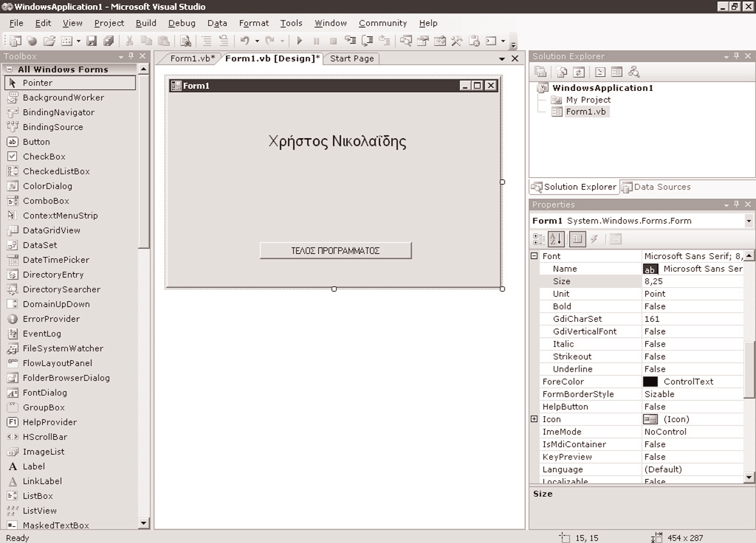The height and width of the screenshot is (543, 756).
Task: Click the black ForeColor swatch
Action: (x=650, y=382)
